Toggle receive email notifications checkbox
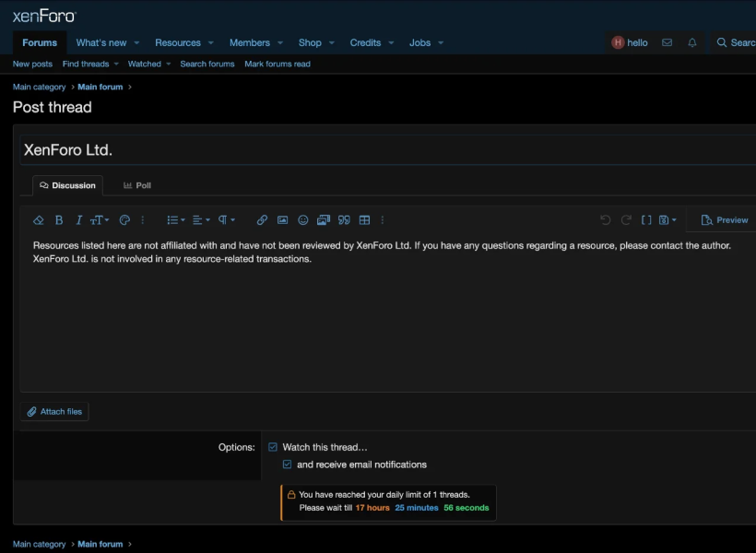The image size is (756, 553). 288,465
